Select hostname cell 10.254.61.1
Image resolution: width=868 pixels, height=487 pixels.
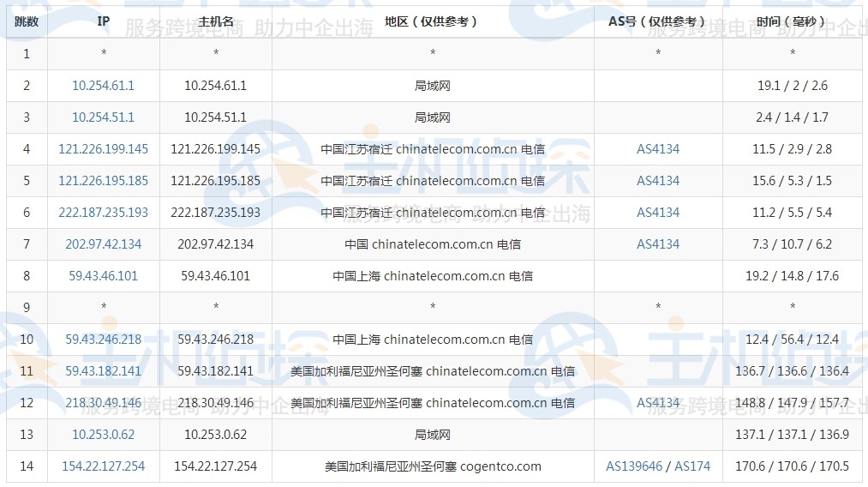(216, 86)
